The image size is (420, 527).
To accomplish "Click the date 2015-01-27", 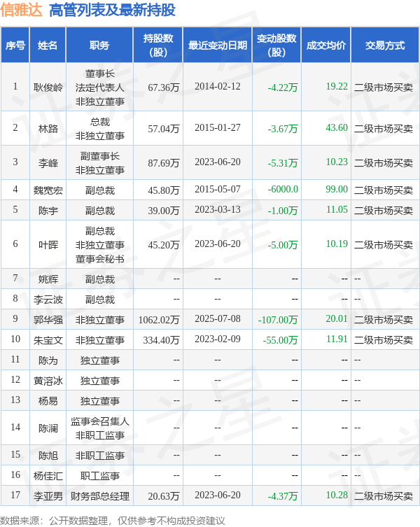I will [218, 127].
